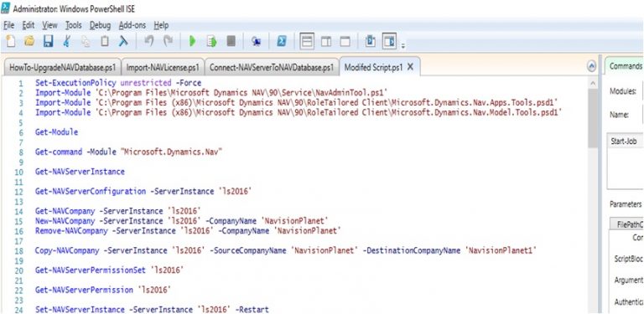Toggle the Command Add-on pane icon
Image resolution: width=644 pixels, height=314 pixels.
click(x=389, y=41)
